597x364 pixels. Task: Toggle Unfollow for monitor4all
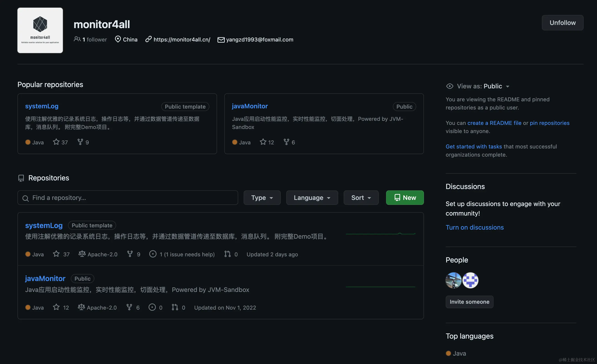[562, 23]
